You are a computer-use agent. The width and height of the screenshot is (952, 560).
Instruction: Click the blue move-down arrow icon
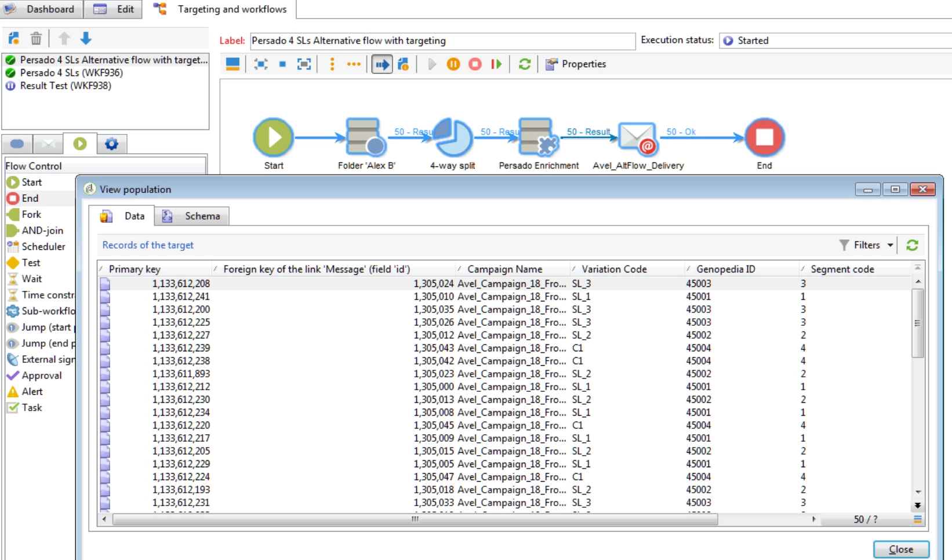click(86, 38)
